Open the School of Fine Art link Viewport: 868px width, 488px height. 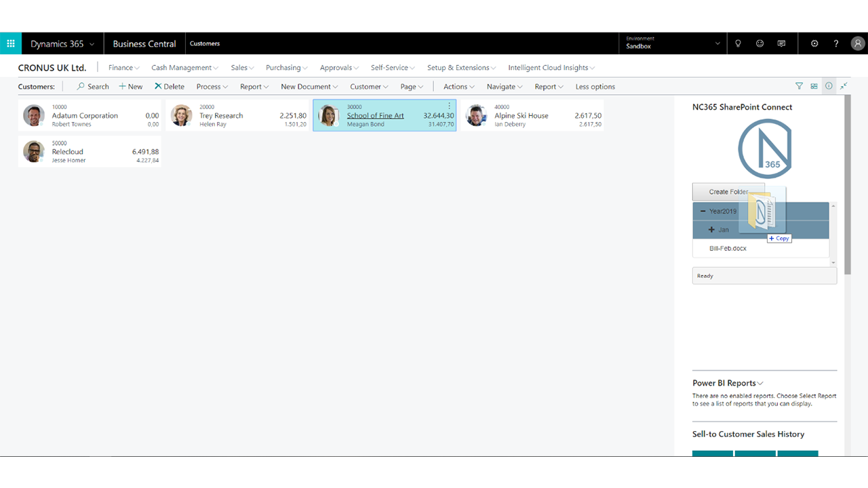375,115
